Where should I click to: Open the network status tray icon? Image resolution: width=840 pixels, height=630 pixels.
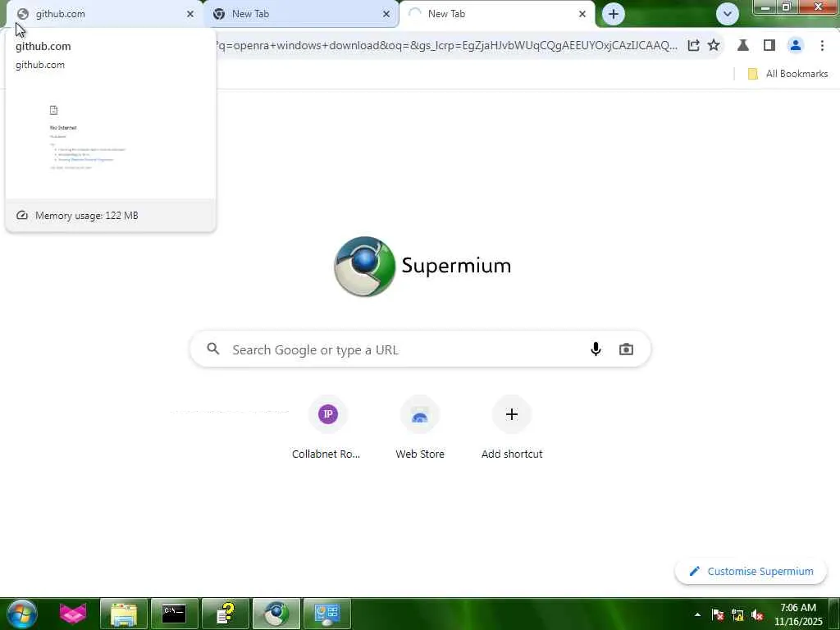click(737, 614)
